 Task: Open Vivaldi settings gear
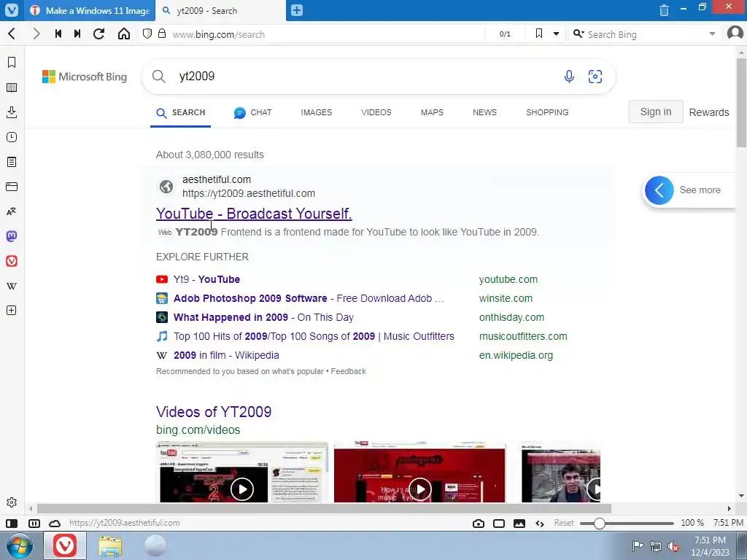12,502
